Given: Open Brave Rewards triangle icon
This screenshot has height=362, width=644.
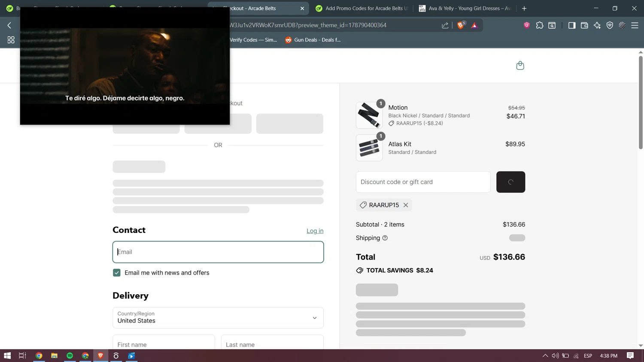Looking at the screenshot, I should click(x=474, y=25).
